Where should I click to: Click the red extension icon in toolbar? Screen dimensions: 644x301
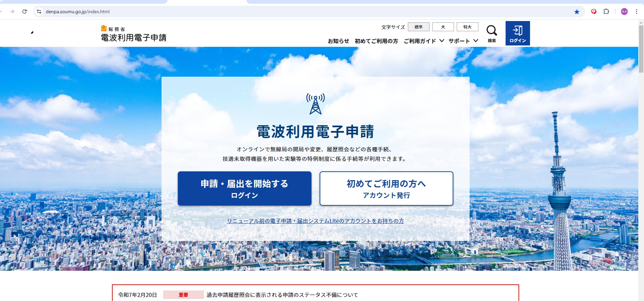tap(594, 12)
